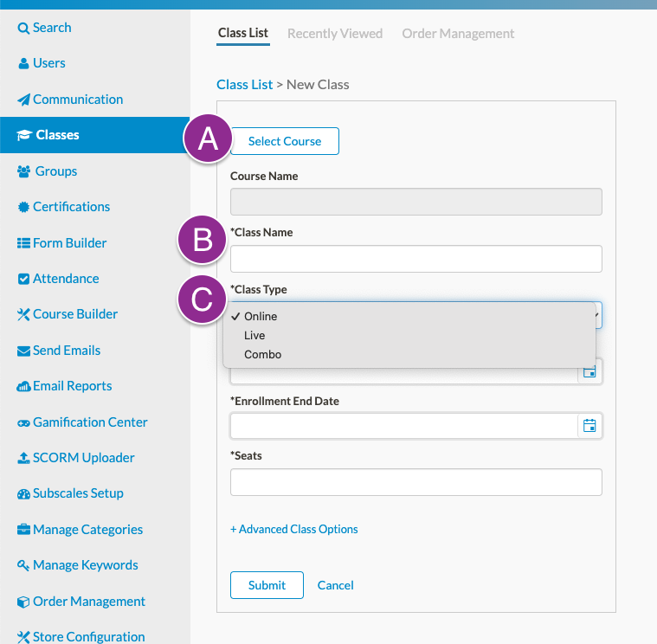
Task: Open Send Emails sidebar entry
Action: pyautogui.click(x=67, y=351)
